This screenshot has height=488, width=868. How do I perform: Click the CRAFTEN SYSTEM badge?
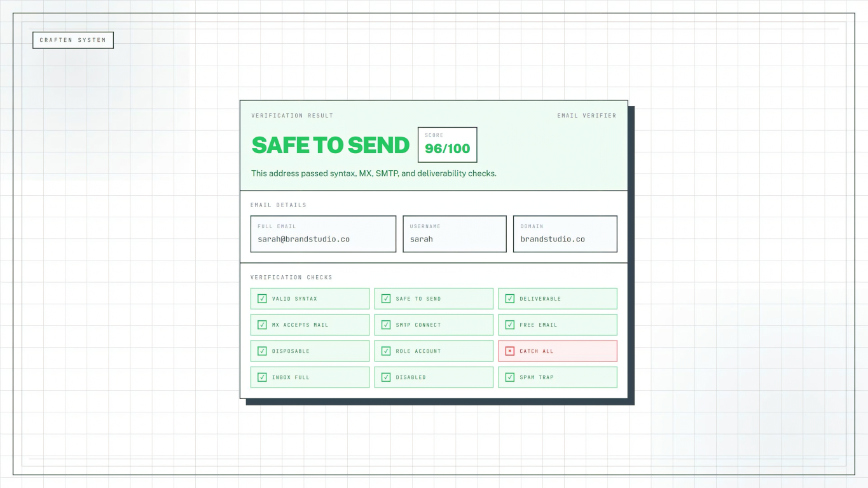[x=72, y=39]
